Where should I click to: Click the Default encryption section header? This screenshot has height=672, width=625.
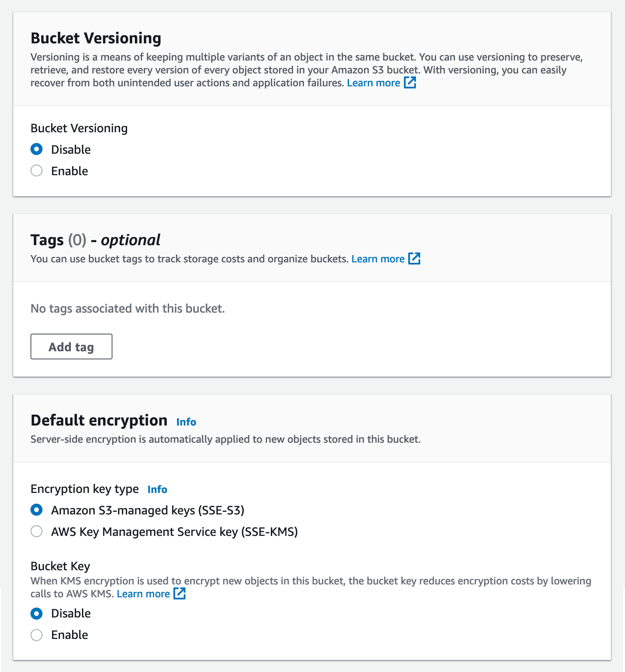tap(98, 420)
